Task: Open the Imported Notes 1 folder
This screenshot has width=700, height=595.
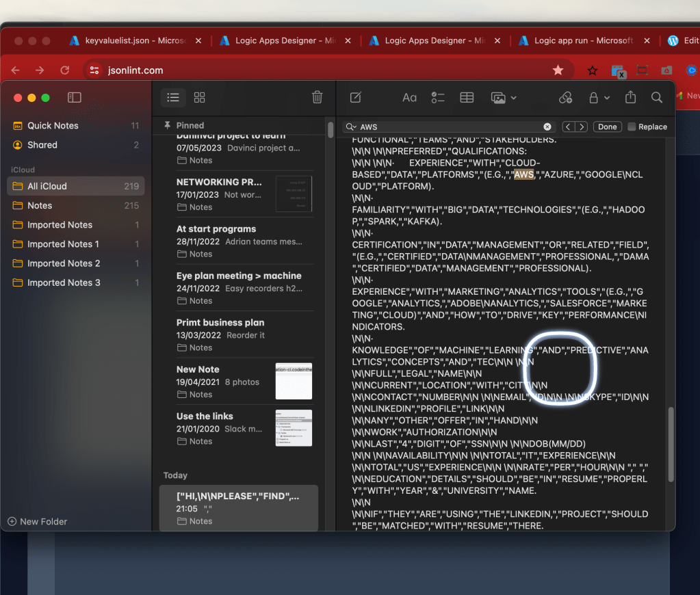Action: [76, 244]
